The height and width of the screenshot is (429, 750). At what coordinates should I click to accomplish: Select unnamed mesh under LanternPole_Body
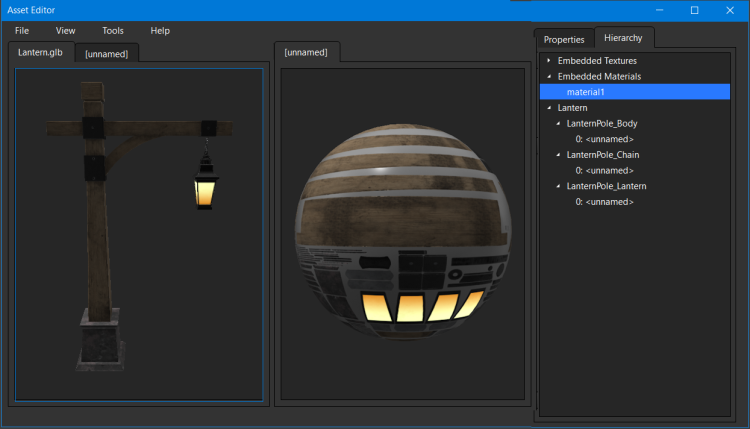(604, 139)
